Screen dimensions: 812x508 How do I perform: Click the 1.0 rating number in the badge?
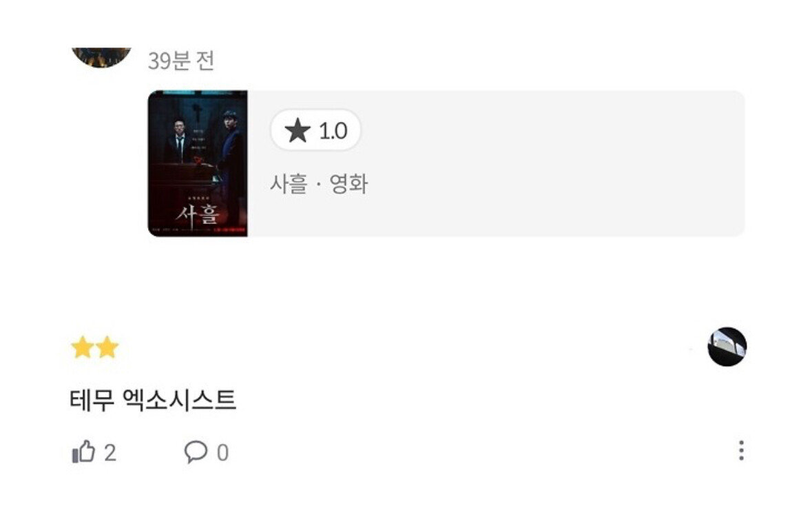click(333, 131)
